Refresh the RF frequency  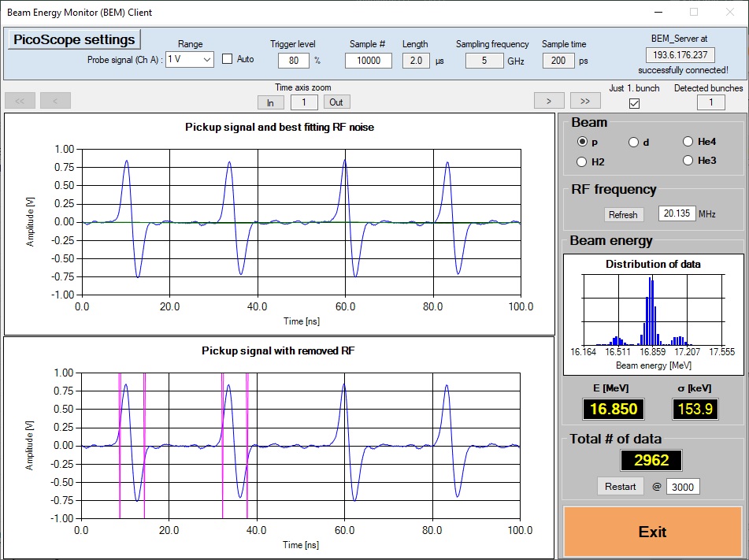click(623, 214)
